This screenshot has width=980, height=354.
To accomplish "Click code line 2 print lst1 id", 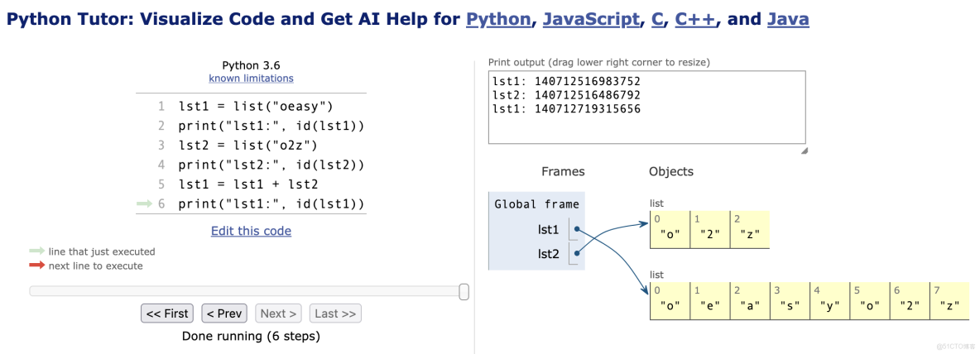I will pos(271,126).
